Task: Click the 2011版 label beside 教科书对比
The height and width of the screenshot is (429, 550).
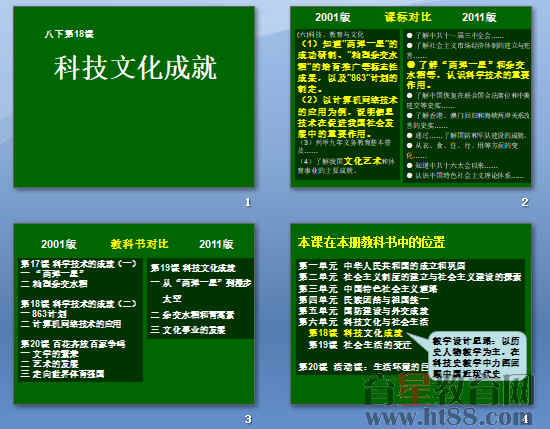Action: [216, 244]
